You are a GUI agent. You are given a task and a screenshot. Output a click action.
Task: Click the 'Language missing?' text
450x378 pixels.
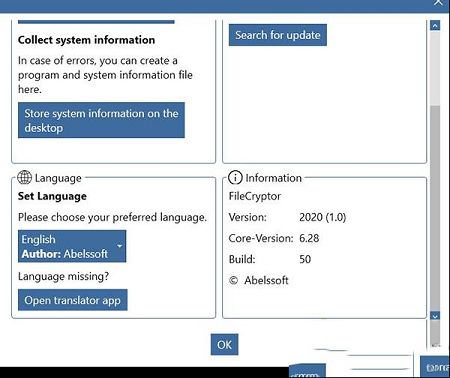click(x=63, y=276)
